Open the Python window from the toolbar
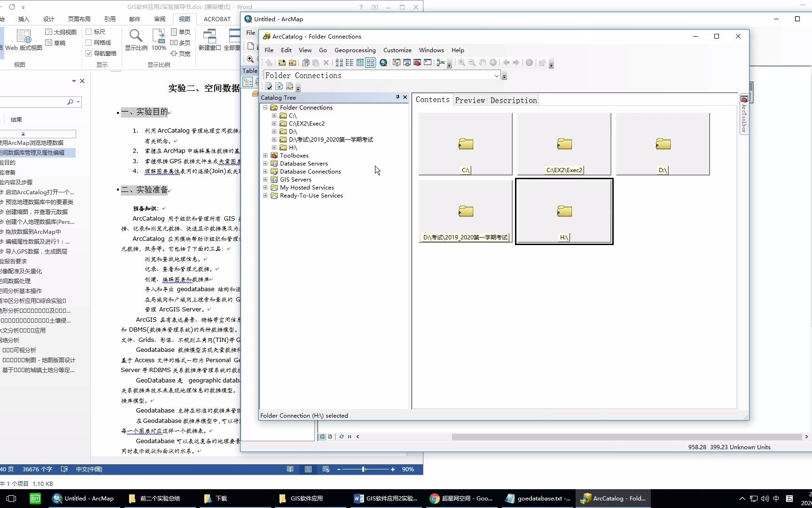Image resolution: width=812 pixels, height=508 pixels. 428,63
